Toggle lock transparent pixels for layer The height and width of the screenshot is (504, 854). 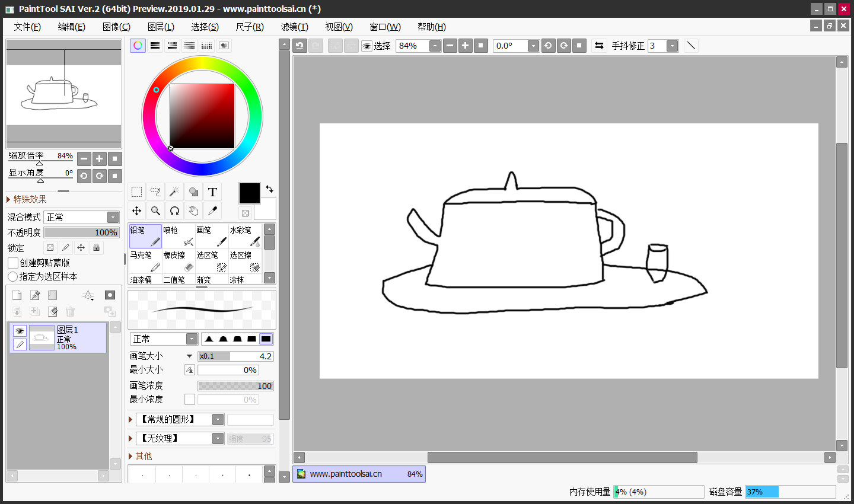pos(50,248)
